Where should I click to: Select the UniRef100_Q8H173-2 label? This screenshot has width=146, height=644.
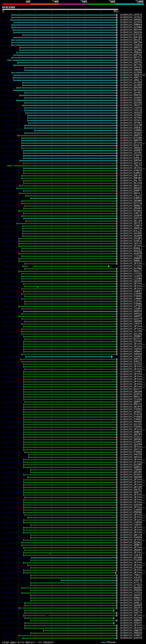[133, 75]
